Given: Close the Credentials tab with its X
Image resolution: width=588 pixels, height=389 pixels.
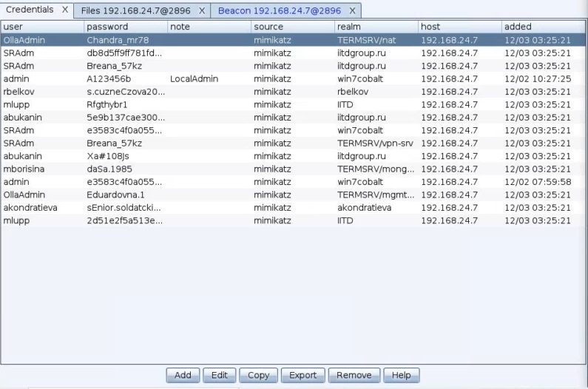Looking at the screenshot, I should (x=65, y=10).
